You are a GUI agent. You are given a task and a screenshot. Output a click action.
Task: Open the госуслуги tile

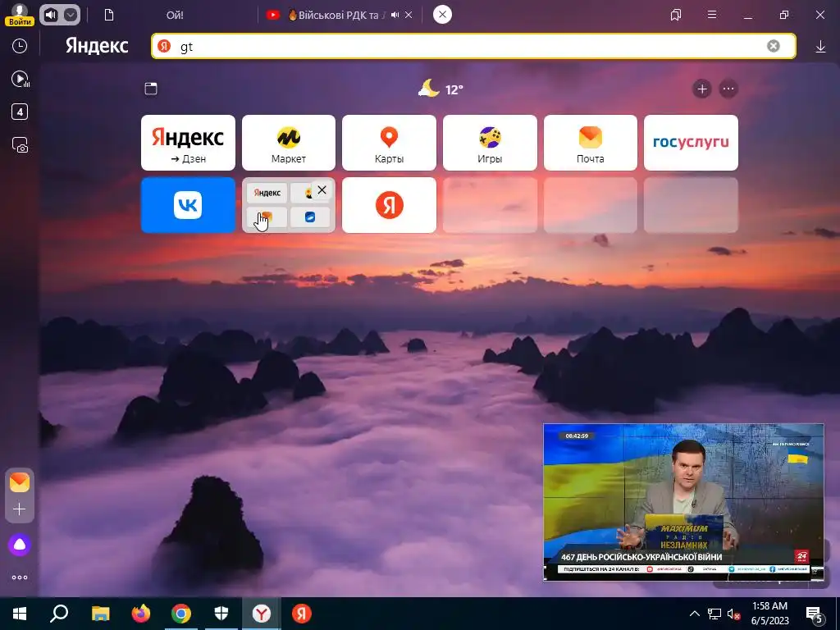pyautogui.click(x=691, y=143)
